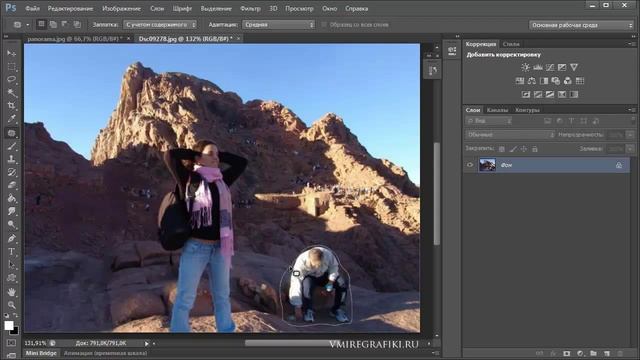Open the layer blend mode dropdown

[510, 135]
